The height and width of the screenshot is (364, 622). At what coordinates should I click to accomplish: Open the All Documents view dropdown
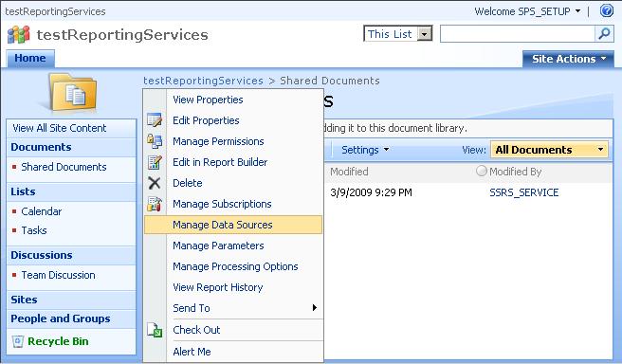(x=549, y=150)
